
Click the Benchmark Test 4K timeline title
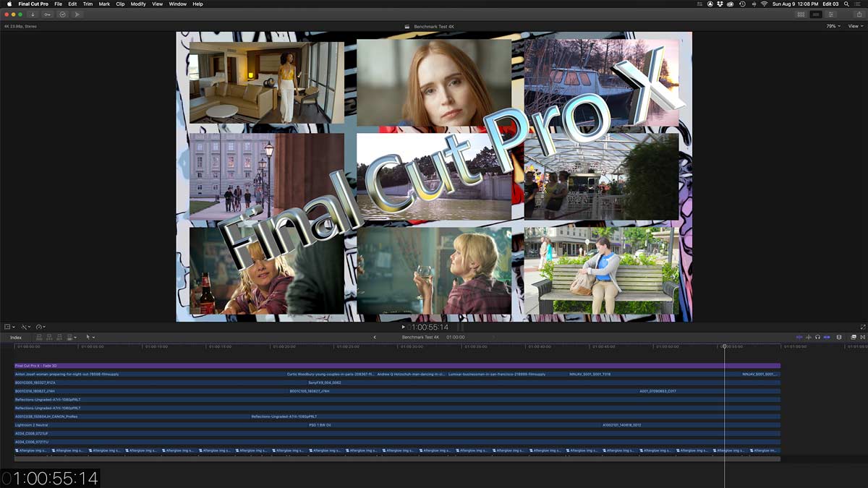422,337
